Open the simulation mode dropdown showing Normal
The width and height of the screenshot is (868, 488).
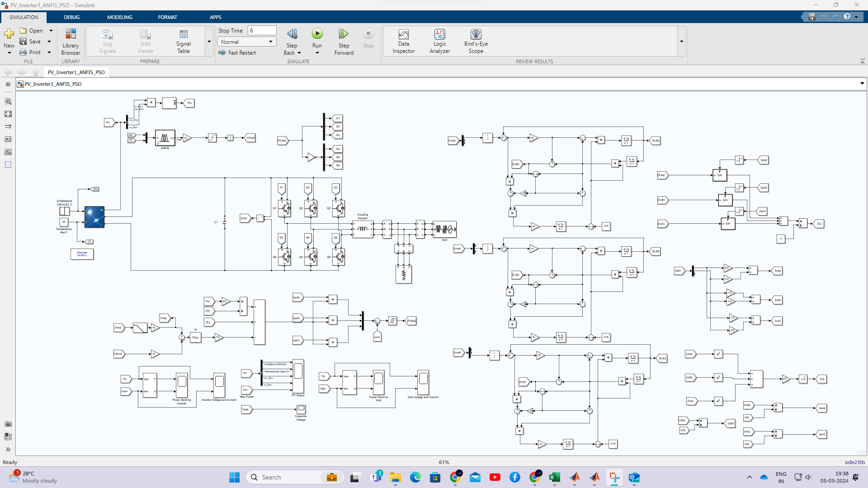tap(246, 42)
